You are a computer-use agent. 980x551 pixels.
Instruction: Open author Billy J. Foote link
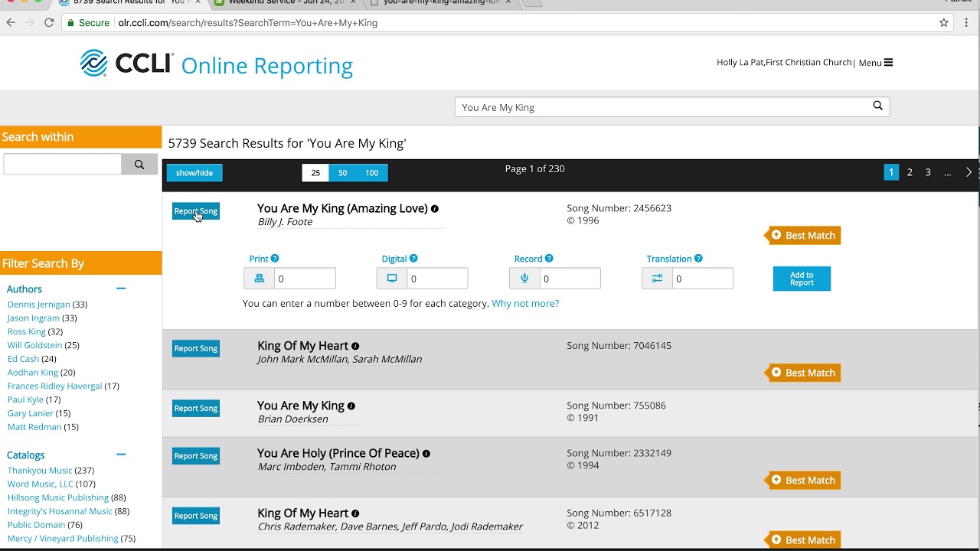click(x=285, y=222)
